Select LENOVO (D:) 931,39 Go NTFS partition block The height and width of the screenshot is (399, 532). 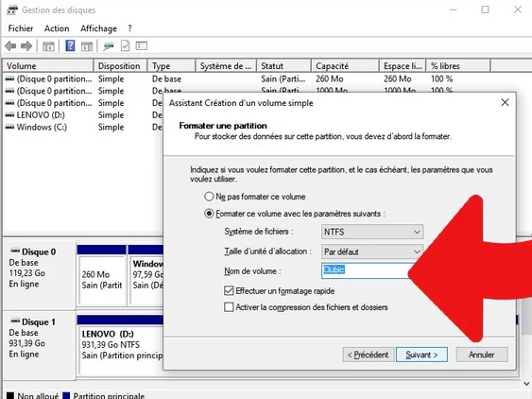(x=120, y=345)
